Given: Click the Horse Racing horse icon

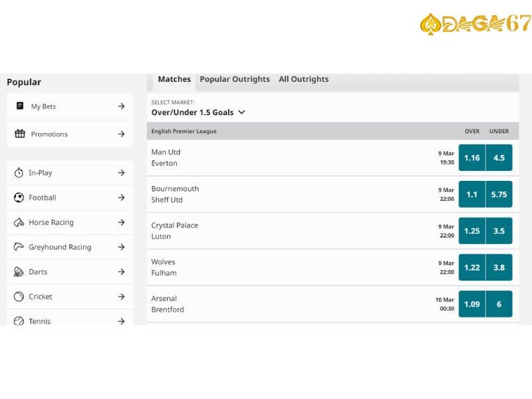Looking at the screenshot, I should point(19,222).
